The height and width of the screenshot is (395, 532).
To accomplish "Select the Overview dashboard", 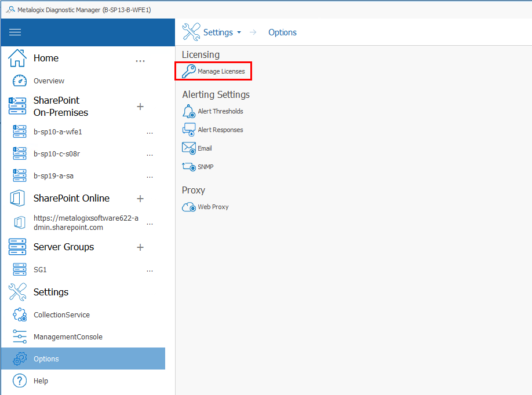I will pos(48,81).
